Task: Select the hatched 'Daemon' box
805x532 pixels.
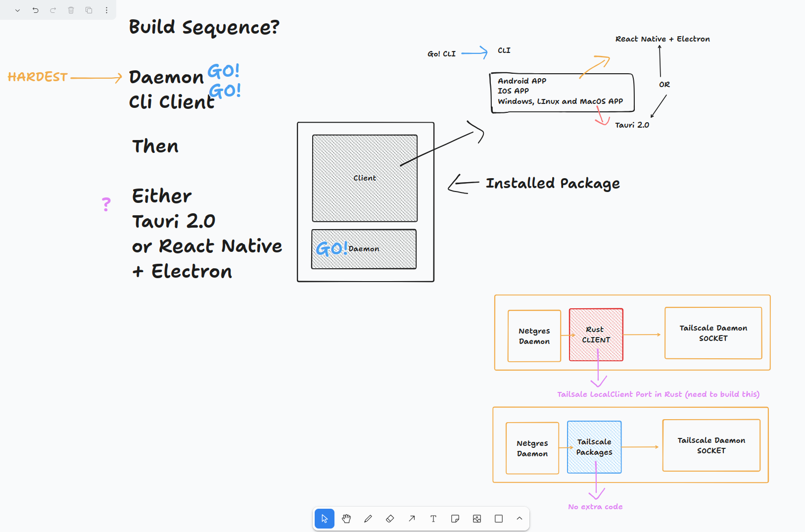Action: (364, 249)
